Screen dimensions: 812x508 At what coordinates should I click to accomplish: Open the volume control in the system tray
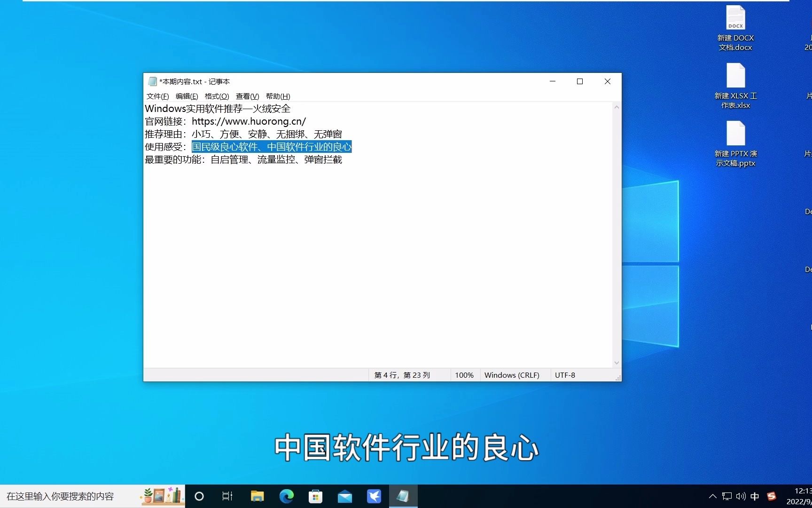pyautogui.click(x=741, y=496)
